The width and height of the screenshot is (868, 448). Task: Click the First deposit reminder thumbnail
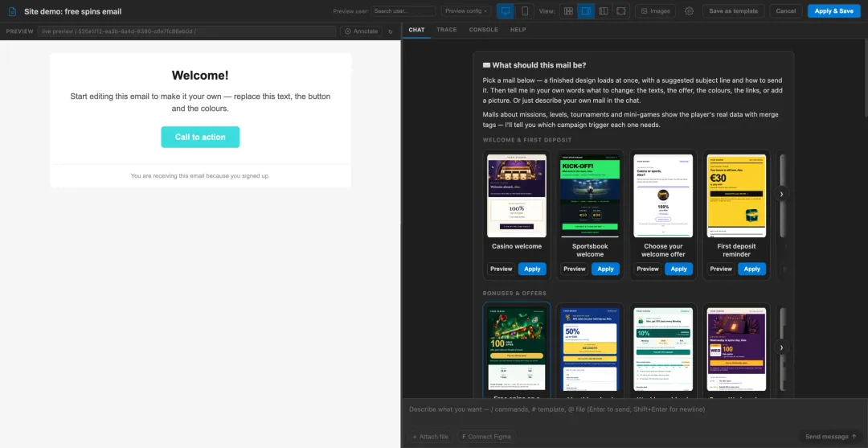[736, 196]
